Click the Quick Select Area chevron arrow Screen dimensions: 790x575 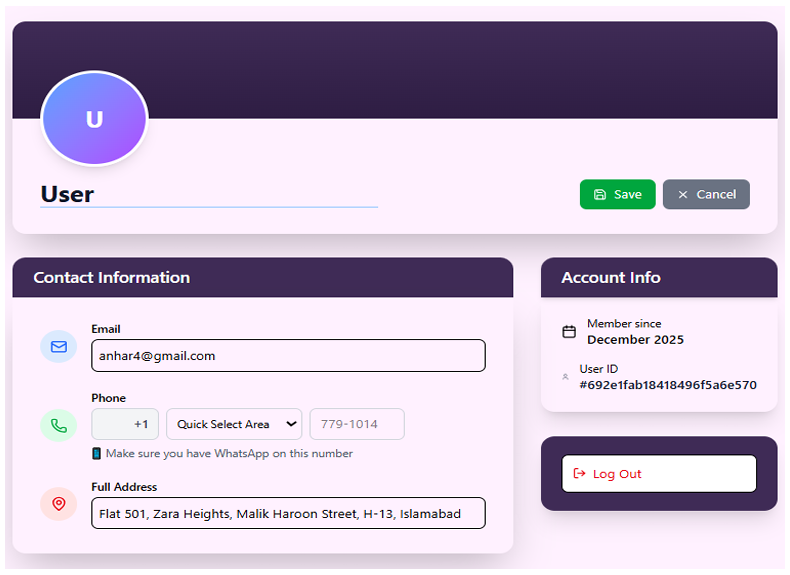(x=291, y=424)
